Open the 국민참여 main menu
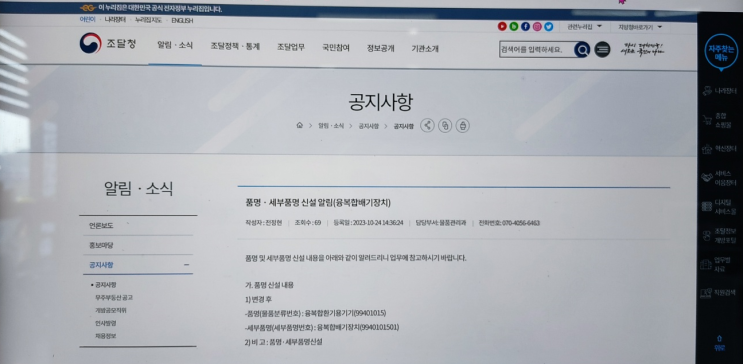743x364 pixels. point(336,47)
